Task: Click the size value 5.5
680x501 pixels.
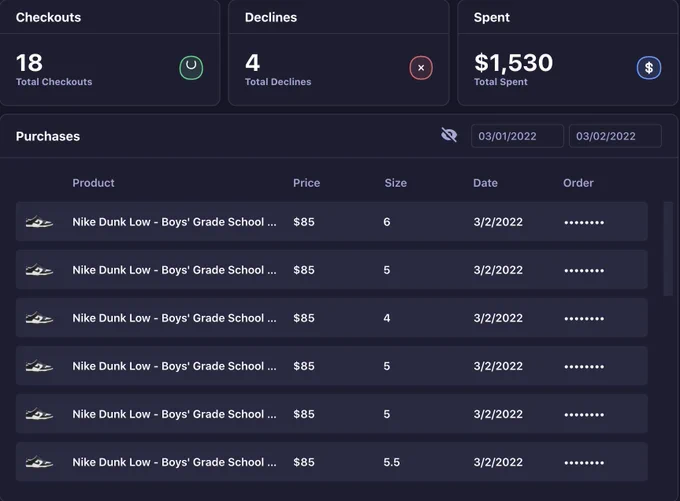Action: (x=392, y=462)
